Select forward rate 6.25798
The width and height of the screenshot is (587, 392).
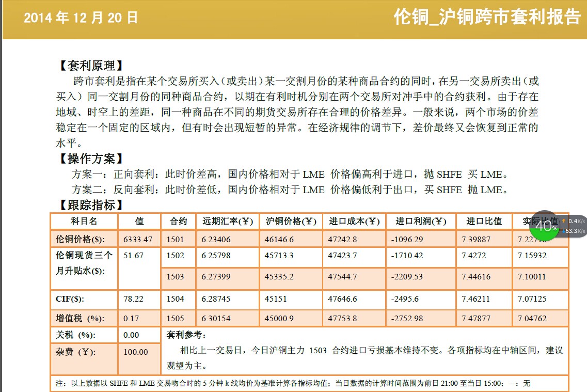click(216, 255)
